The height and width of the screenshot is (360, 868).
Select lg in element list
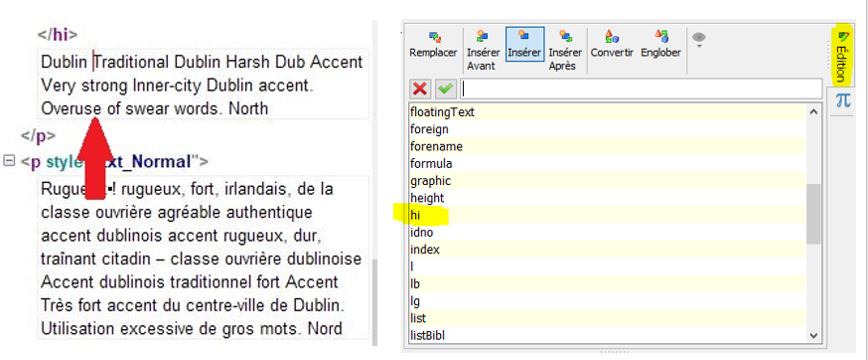point(607,301)
